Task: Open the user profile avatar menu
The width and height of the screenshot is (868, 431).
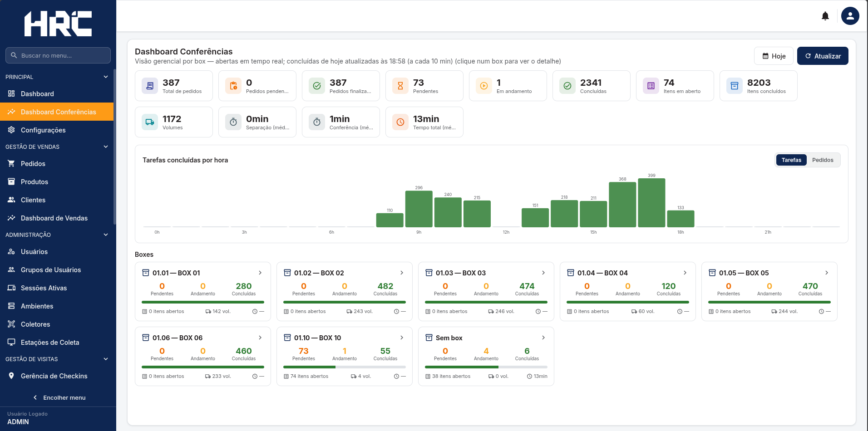Action: pyautogui.click(x=850, y=16)
